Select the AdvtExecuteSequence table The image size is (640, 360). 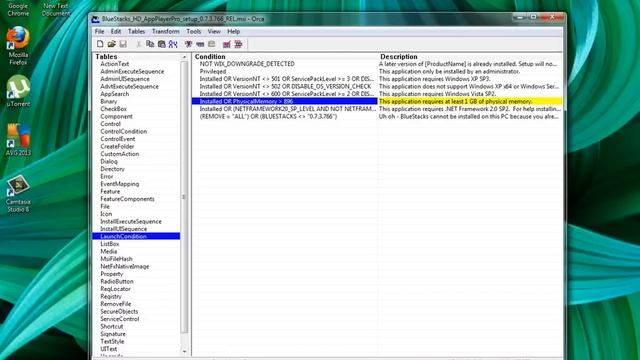click(129, 87)
